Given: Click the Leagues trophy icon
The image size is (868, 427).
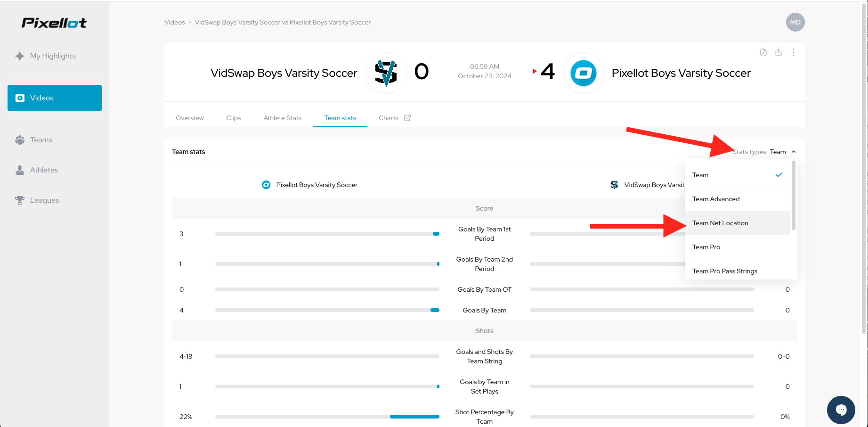Looking at the screenshot, I should tap(20, 200).
